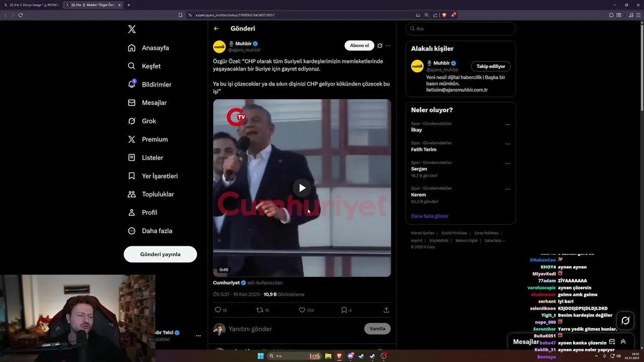Image resolution: width=644 pixels, height=362 pixels.
Task: Open Profil page
Action: pyautogui.click(x=142, y=212)
